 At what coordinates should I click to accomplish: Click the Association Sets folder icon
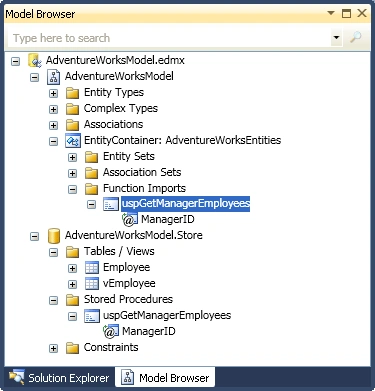pyautogui.click(x=91, y=173)
